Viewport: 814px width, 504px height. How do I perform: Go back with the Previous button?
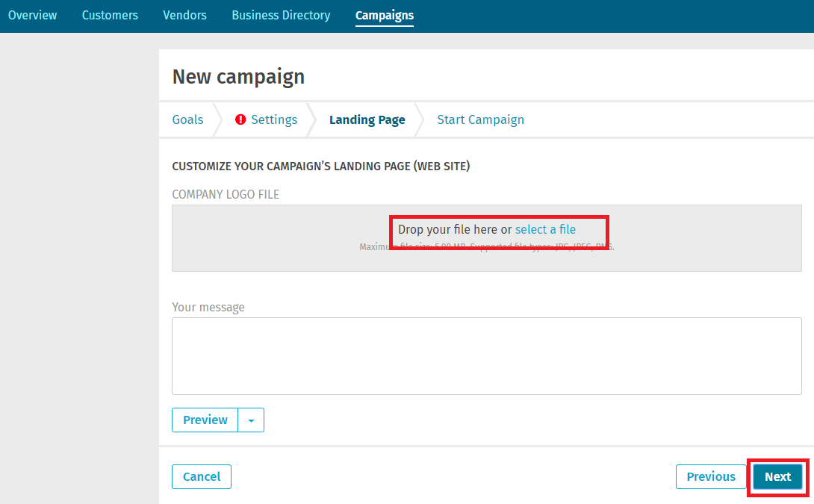click(x=710, y=476)
